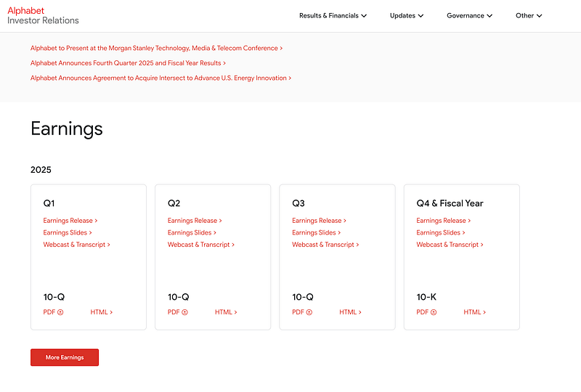Open Q1 Earnings Release
The width and height of the screenshot is (581, 392).
tap(70, 221)
